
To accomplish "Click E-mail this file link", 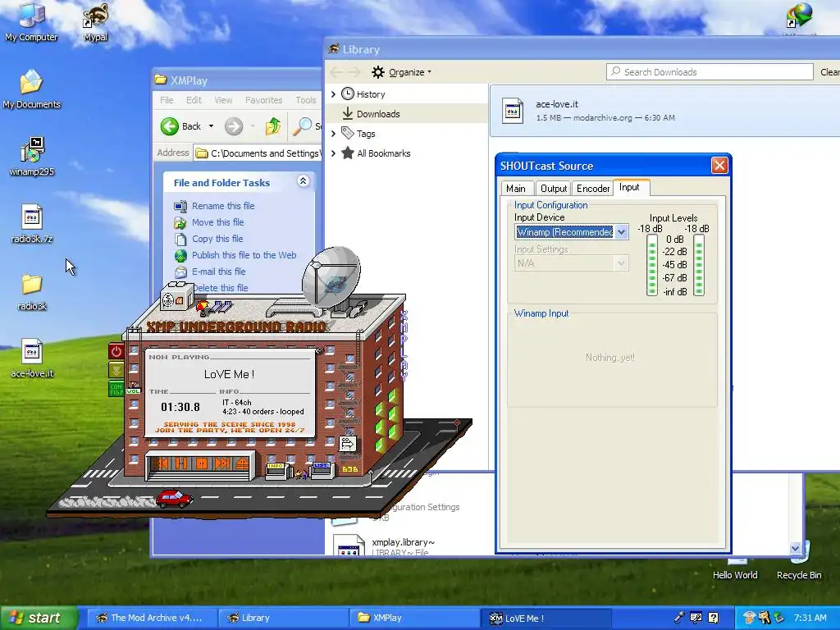I will pyautogui.click(x=218, y=272).
